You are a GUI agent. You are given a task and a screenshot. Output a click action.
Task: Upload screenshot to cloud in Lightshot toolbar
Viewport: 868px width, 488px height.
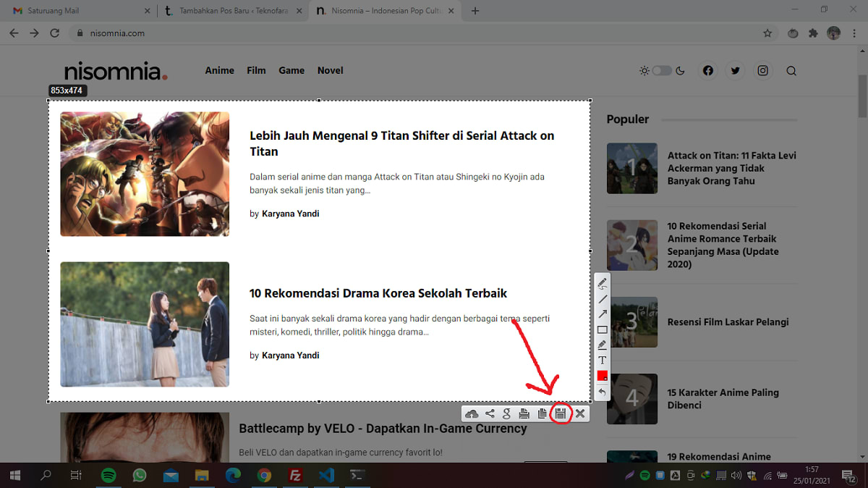tap(472, 414)
